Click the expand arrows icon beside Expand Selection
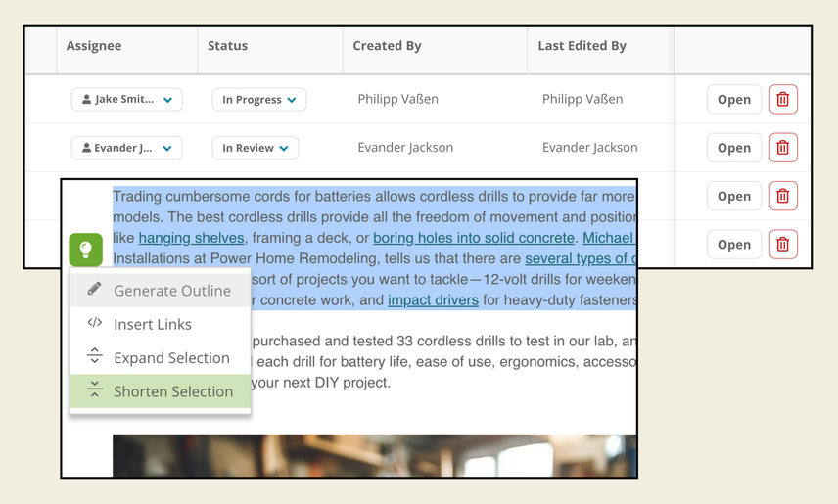Screen dimensions: 838x504 95,356
